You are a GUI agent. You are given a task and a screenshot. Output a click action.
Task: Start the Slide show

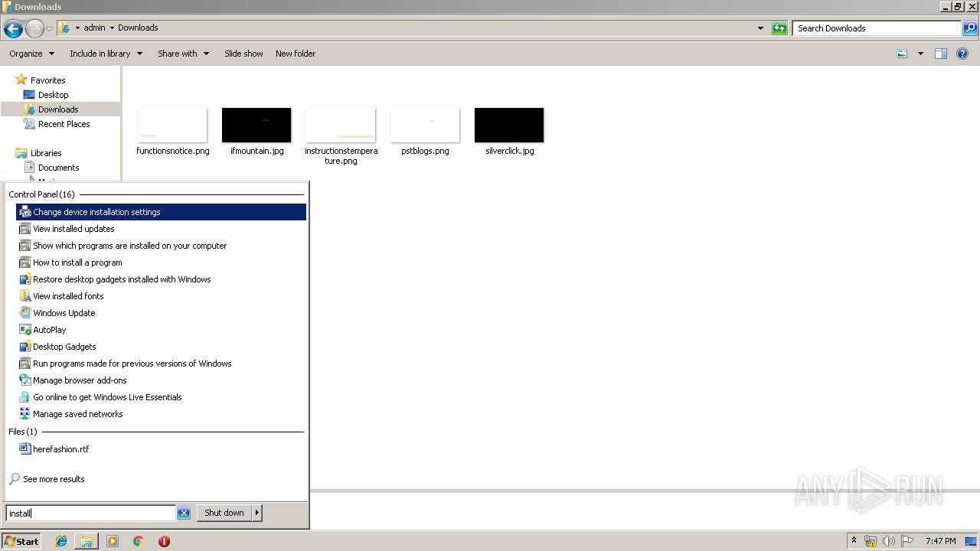243,54
